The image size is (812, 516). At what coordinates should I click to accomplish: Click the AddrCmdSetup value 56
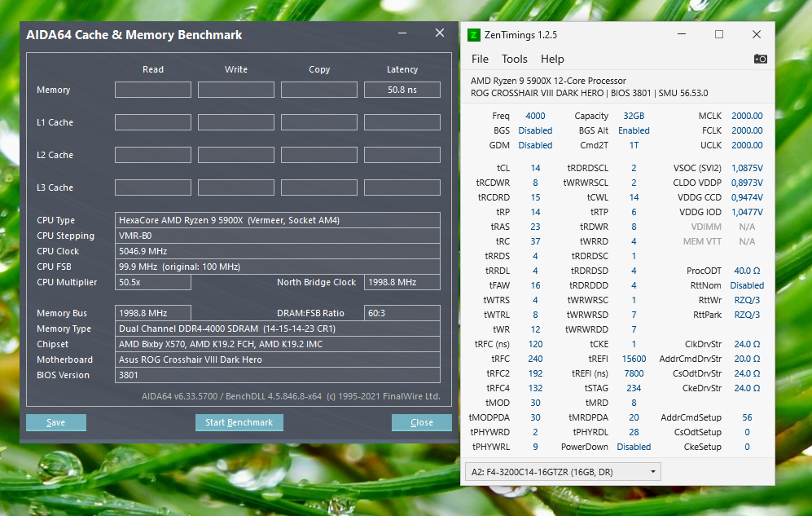[747, 417]
